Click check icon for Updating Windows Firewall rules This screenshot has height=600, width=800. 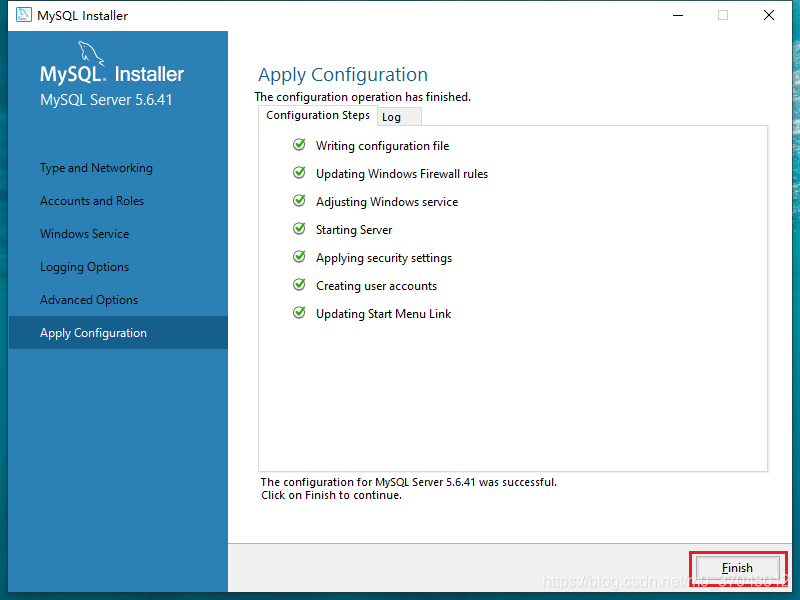tap(299, 173)
